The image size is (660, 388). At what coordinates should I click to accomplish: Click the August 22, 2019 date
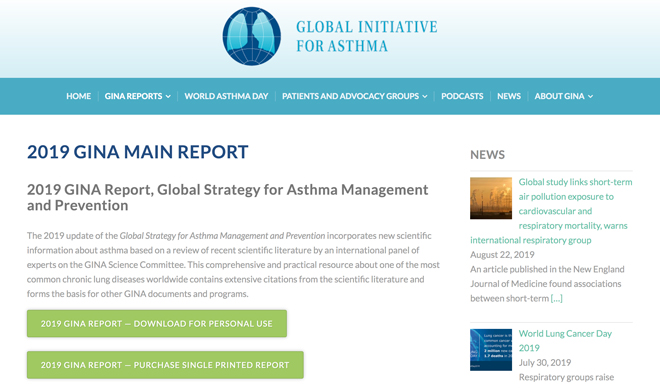502,255
